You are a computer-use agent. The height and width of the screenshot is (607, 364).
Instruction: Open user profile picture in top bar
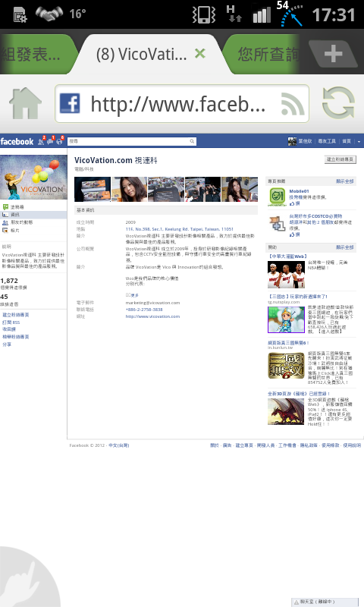[292, 141]
